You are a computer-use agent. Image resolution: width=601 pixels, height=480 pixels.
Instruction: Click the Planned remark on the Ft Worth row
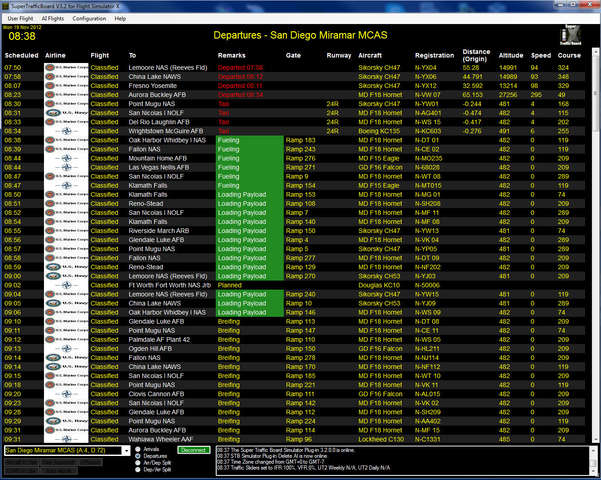[230, 285]
